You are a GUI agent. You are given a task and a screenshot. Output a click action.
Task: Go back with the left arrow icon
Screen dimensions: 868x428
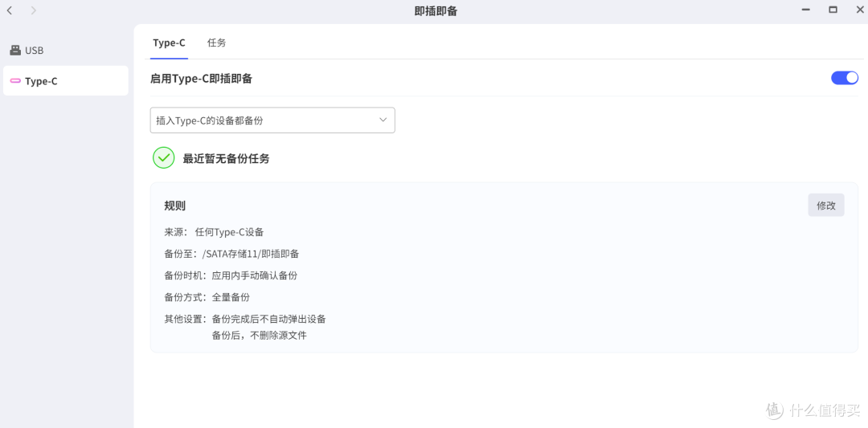10,10
